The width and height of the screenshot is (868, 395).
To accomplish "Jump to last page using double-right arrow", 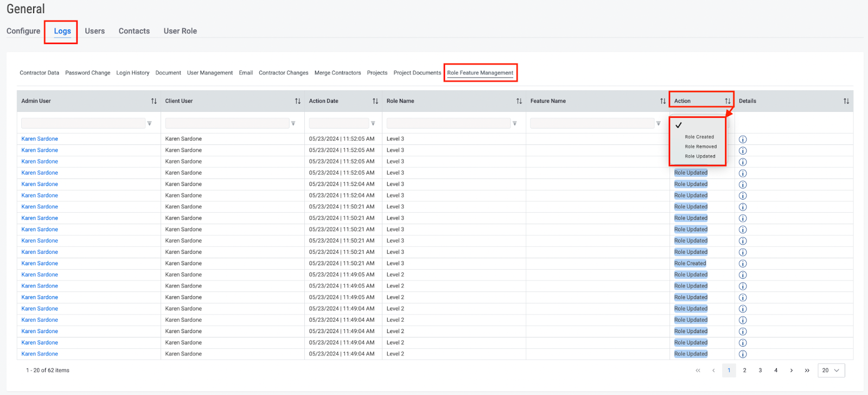I will click(x=807, y=371).
